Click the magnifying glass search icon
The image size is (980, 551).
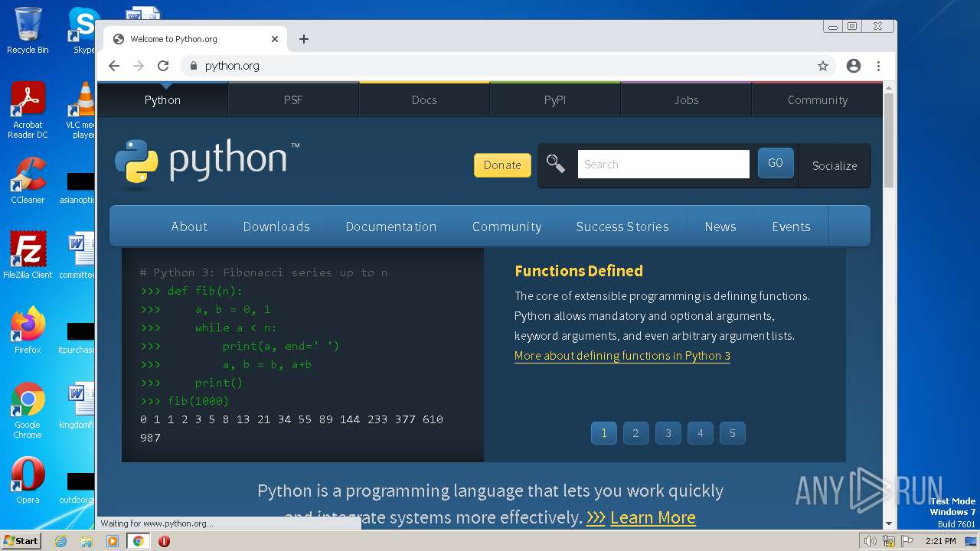point(556,164)
